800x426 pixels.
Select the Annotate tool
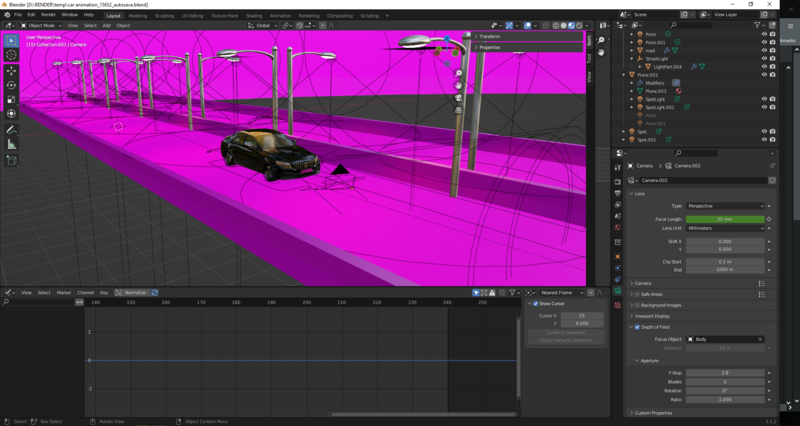(x=11, y=130)
